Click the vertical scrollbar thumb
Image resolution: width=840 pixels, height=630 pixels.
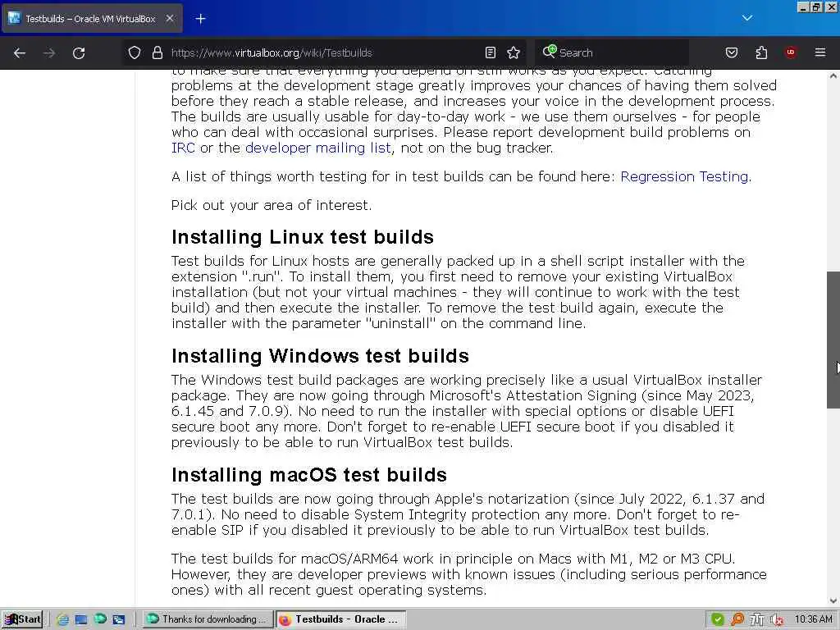click(833, 340)
